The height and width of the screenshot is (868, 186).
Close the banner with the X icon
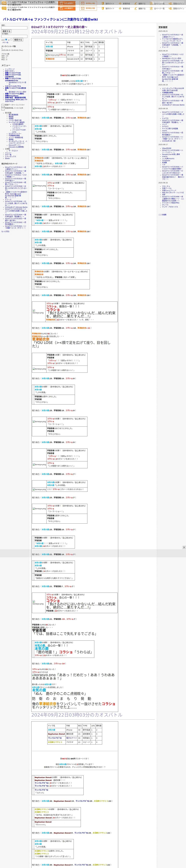coord(184,548)
